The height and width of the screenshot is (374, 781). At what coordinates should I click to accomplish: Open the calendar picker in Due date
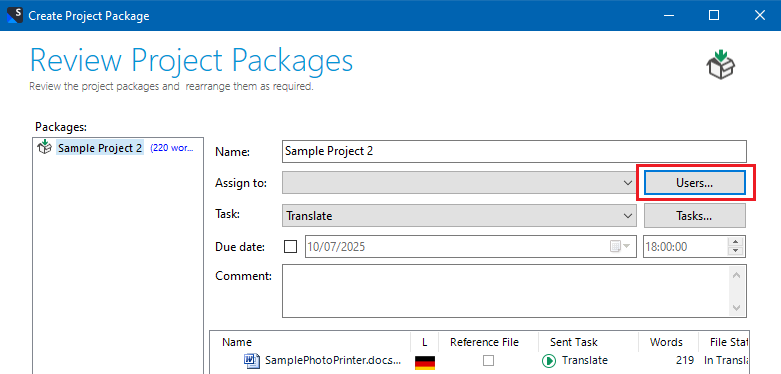[x=620, y=247]
